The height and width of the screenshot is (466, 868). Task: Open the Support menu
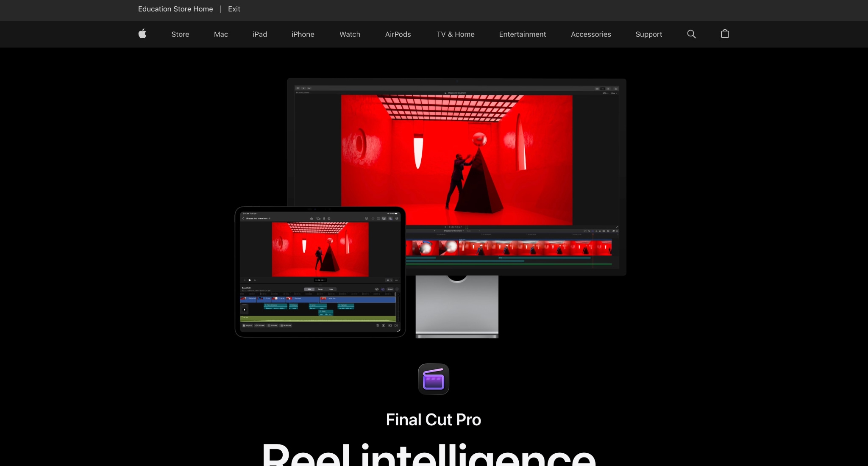point(648,34)
